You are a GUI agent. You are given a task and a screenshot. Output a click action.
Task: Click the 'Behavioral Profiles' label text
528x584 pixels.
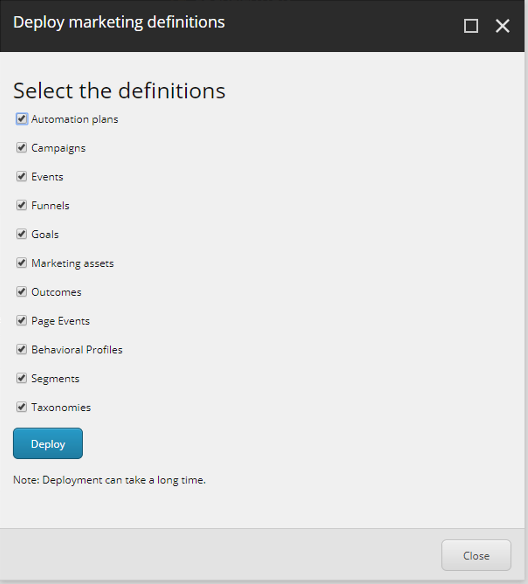tap(77, 350)
